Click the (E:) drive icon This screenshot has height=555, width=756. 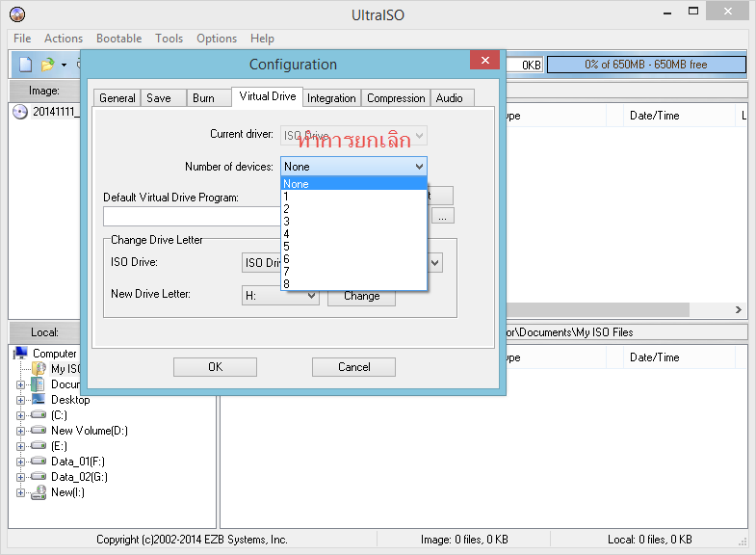(39, 445)
